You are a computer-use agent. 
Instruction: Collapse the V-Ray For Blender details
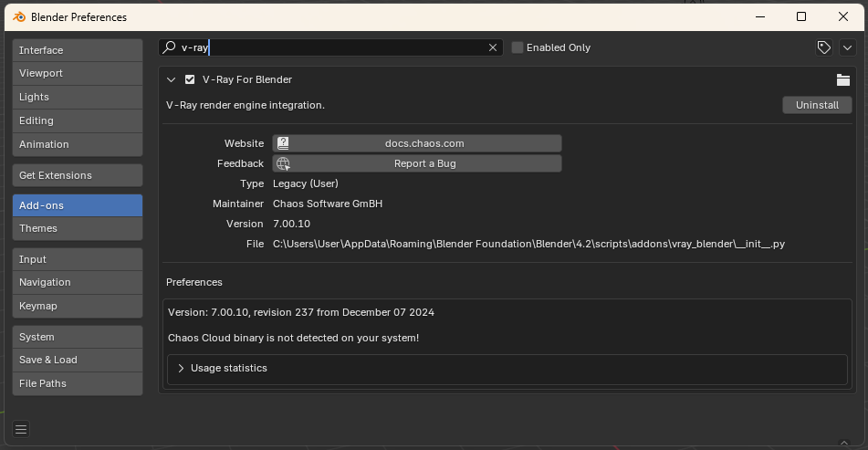pyautogui.click(x=171, y=79)
